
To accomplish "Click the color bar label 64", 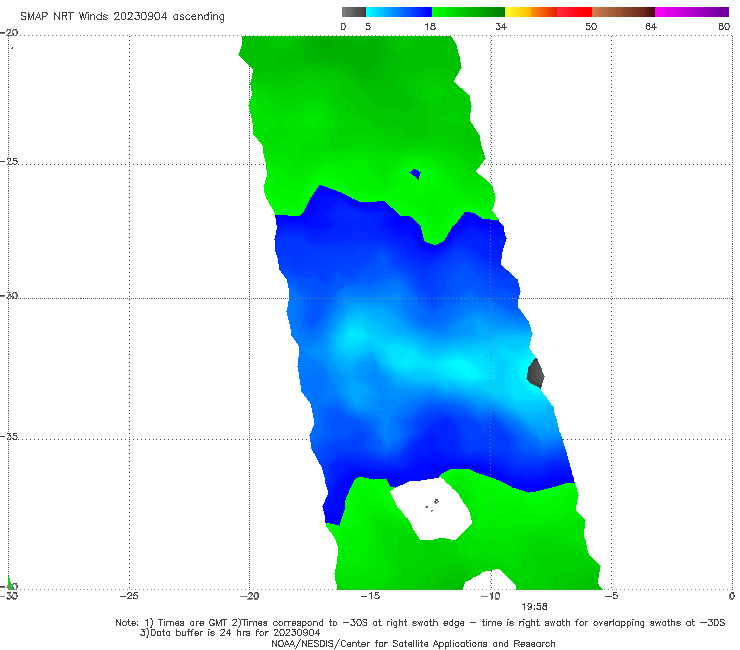I will click(x=651, y=27).
